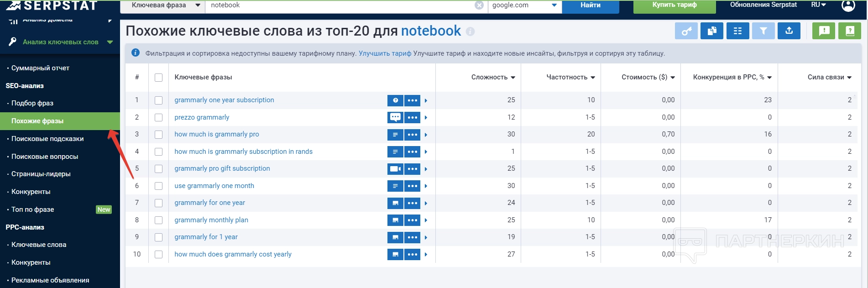Open Поисковые подсказки in the sidebar

click(47, 139)
